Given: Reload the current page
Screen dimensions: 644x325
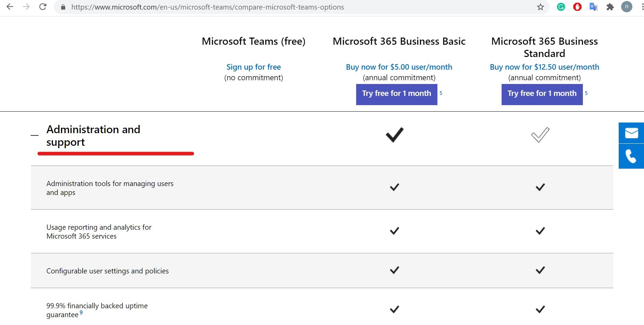Looking at the screenshot, I should click(43, 7).
